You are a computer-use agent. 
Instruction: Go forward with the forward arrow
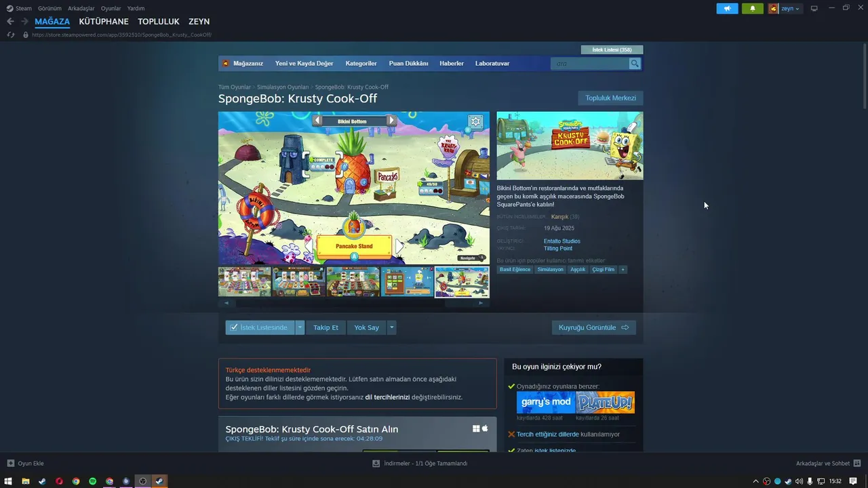[24, 22]
